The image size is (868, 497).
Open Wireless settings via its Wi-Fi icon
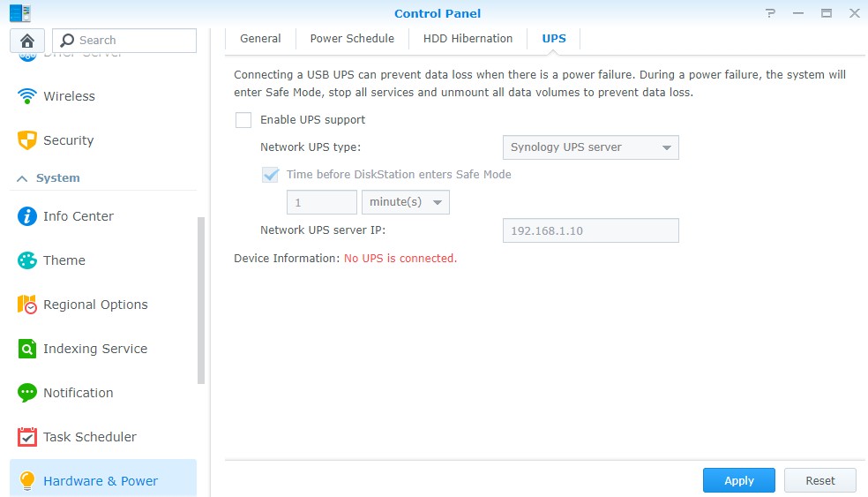point(27,96)
